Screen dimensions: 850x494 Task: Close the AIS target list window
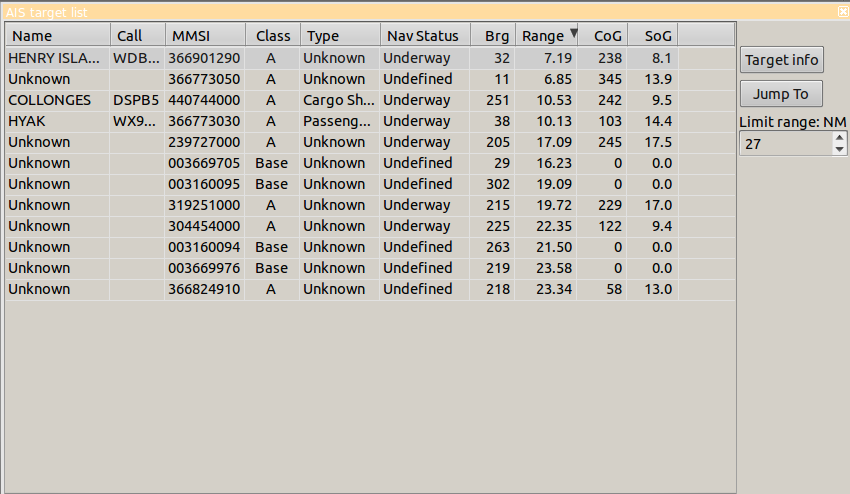(x=842, y=12)
